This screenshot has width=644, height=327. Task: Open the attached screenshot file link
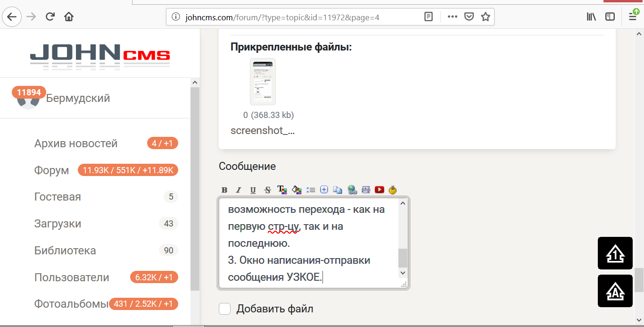tap(263, 131)
